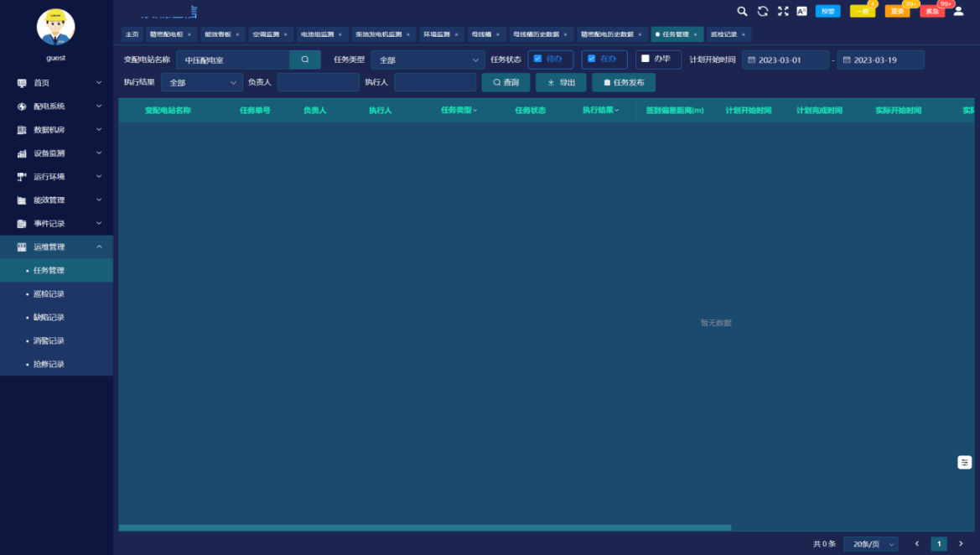980x555 pixels.
Task: Open the 20条/页 page size dropdown
Action: [x=871, y=544]
